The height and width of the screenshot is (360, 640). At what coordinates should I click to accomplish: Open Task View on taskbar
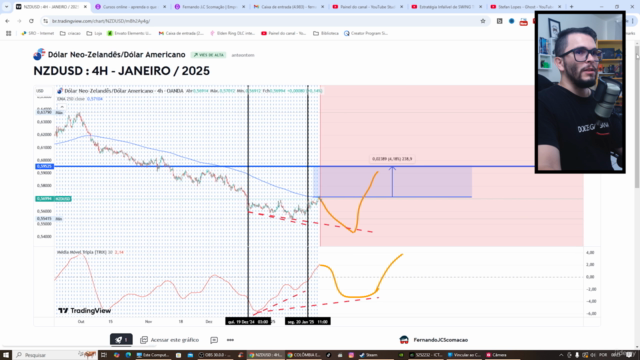(x=104, y=355)
